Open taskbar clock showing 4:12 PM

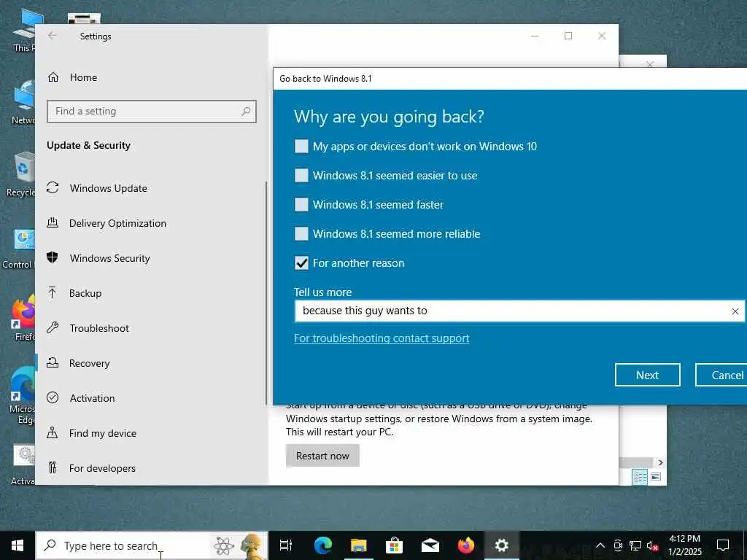pyautogui.click(x=684, y=545)
